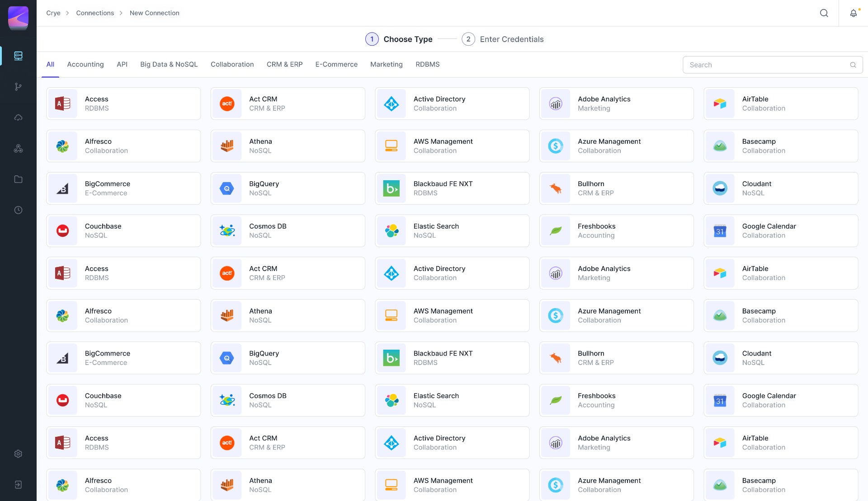Viewport: 868px width, 501px height.
Task: Click the Crye app logo
Action: (18, 18)
